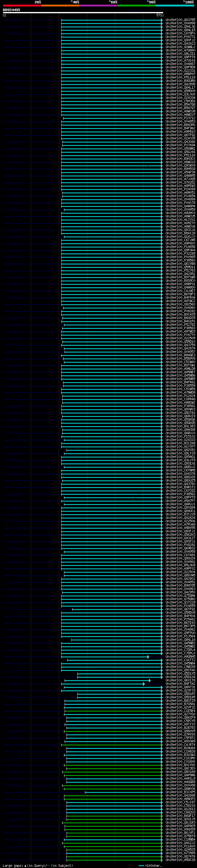Select the BB924495 query label

(x=11, y=10)
